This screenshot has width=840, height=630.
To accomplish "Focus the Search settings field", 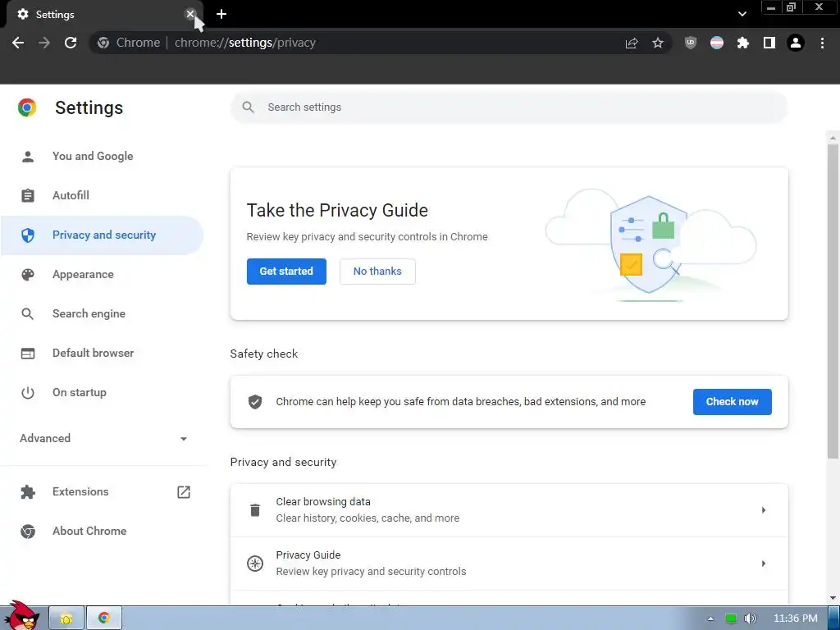I will pyautogui.click(x=509, y=107).
